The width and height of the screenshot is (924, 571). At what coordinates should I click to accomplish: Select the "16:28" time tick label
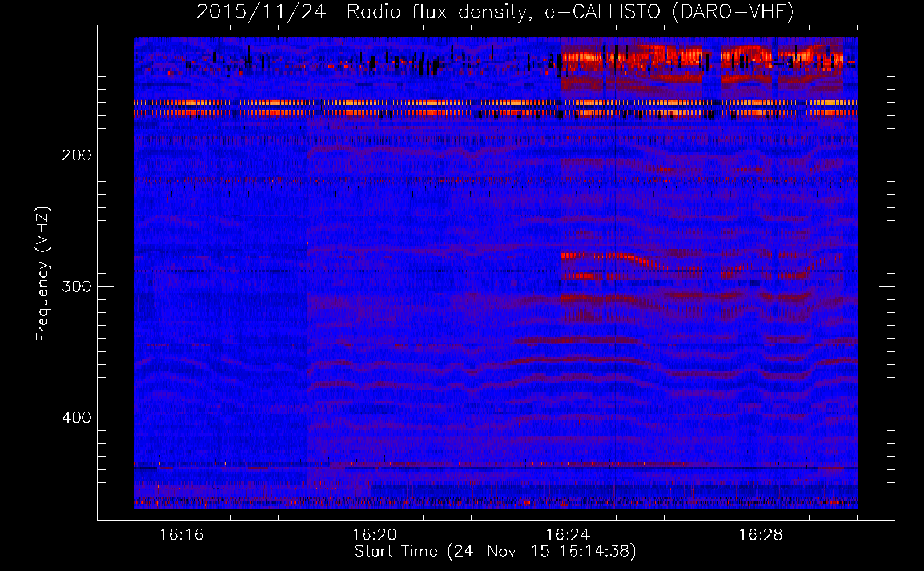click(x=761, y=535)
